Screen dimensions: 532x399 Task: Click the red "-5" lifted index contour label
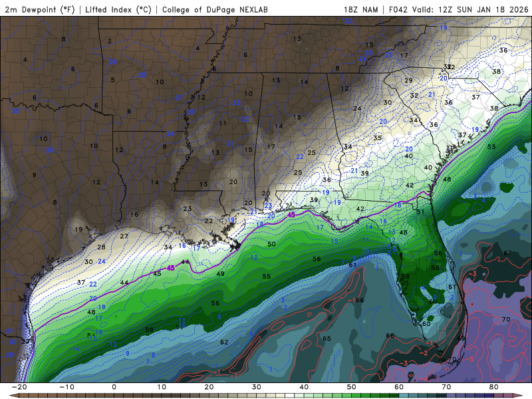tap(469, 359)
